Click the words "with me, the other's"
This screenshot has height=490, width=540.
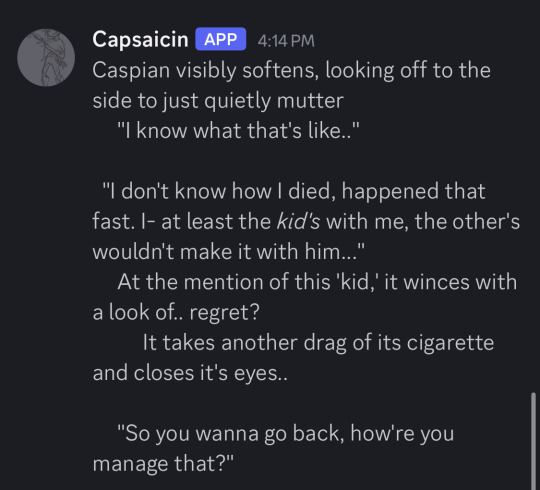pos(423,221)
